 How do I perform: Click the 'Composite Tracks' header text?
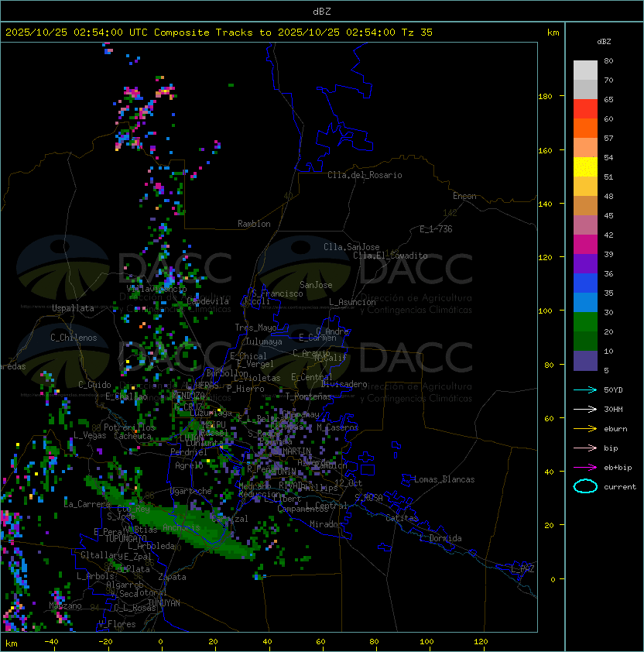[204, 33]
